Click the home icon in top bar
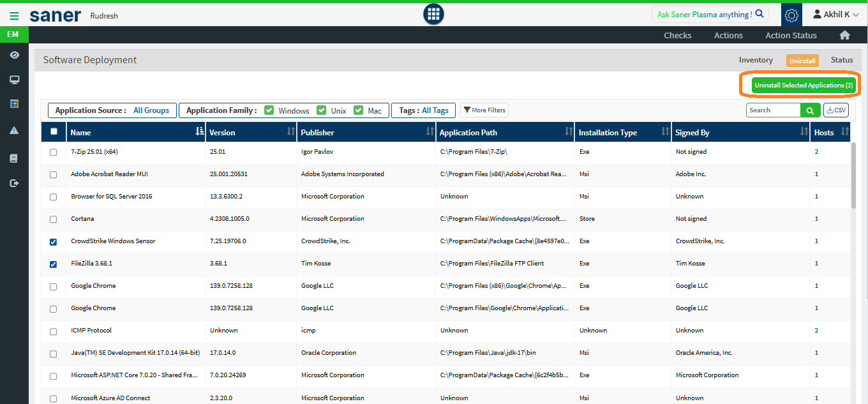Screen dimensions: 868x404 click(x=844, y=35)
